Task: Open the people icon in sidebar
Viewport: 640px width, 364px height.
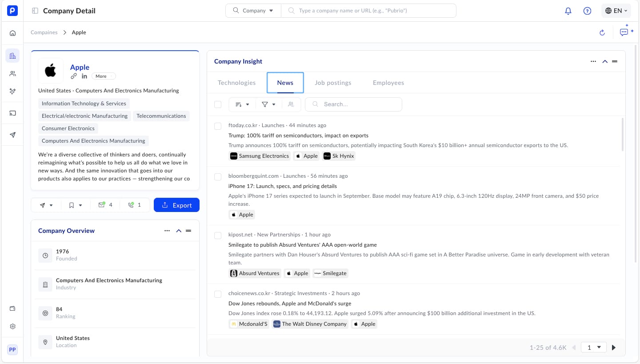Action: [12, 73]
